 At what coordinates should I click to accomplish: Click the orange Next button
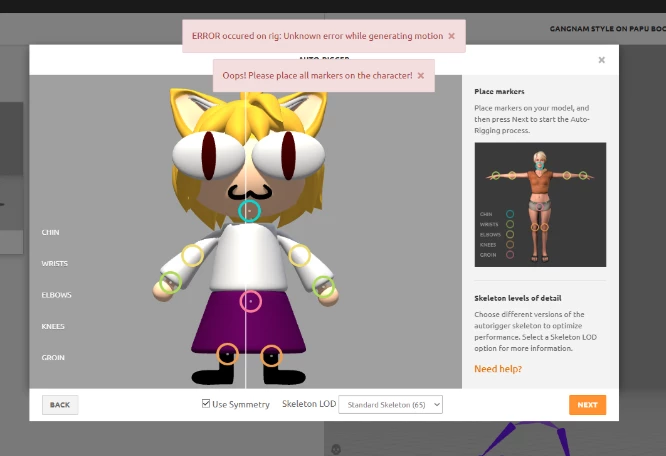point(587,405)
